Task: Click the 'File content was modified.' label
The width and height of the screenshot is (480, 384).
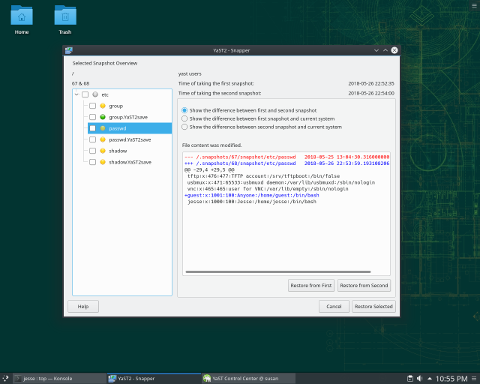Action: pyautogui.click(x=212, y=145)
